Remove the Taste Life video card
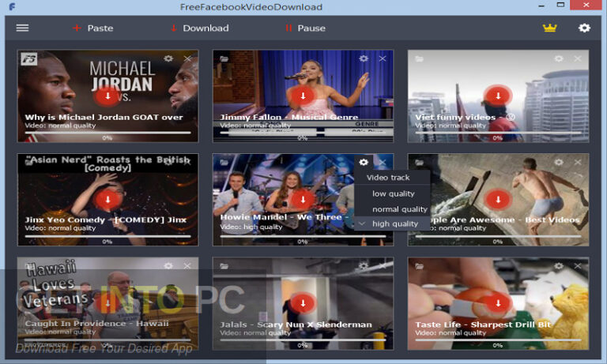The height and width of the screenshot is (364, 607). 578,266
